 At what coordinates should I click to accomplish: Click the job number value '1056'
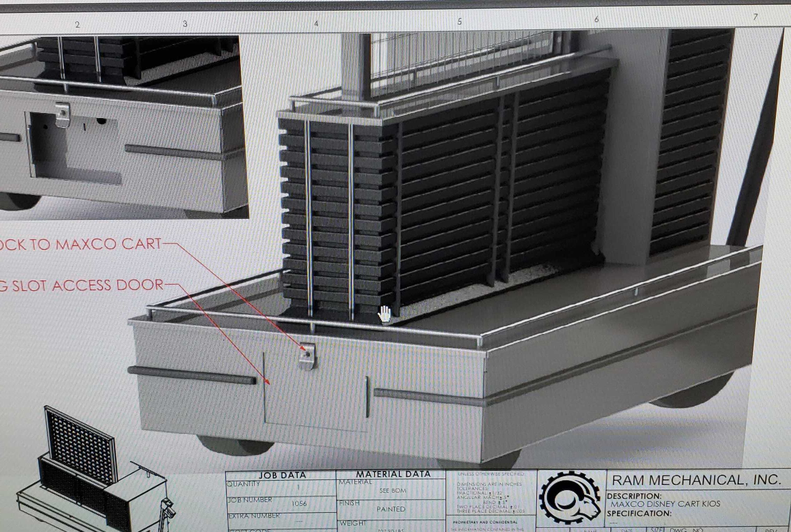[x=299, y=503]
